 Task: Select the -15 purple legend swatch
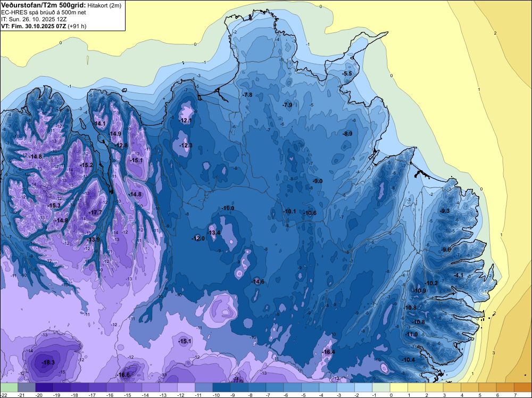point(132,387)
